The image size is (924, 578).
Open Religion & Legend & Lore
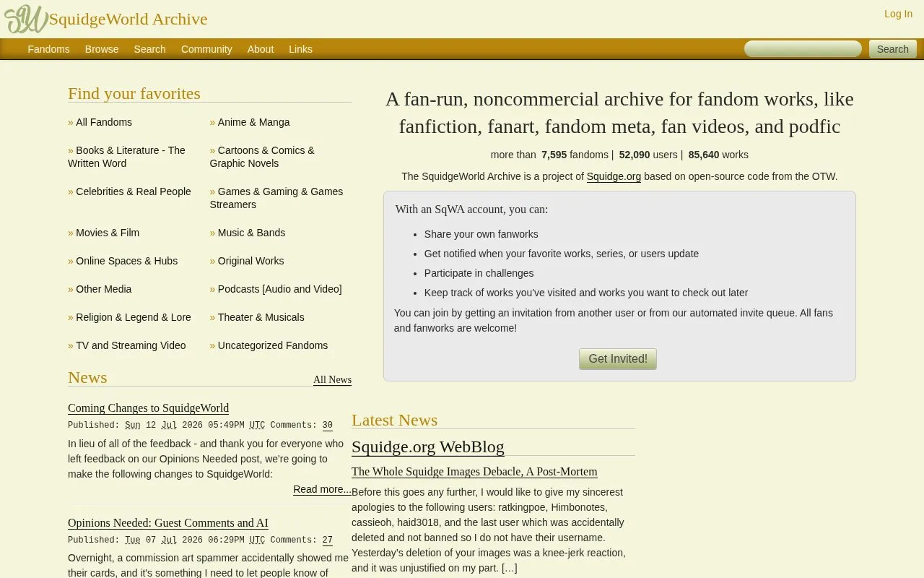[134, 317]
